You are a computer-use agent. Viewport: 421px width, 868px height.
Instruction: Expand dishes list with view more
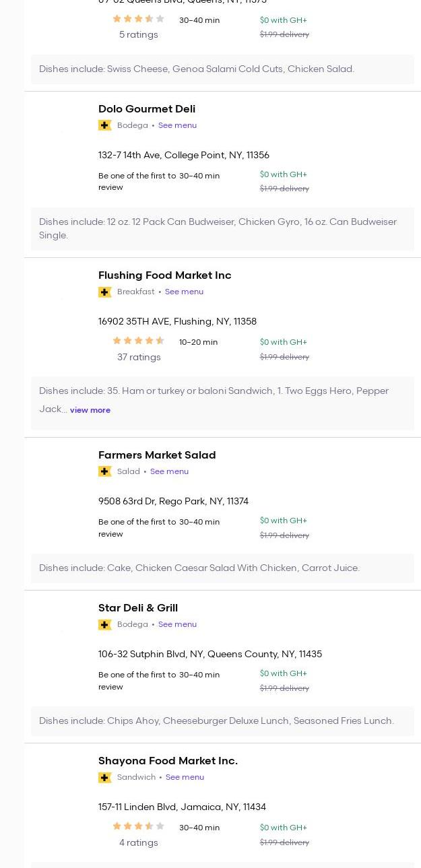pyautogui.click(x=90, y=410)
